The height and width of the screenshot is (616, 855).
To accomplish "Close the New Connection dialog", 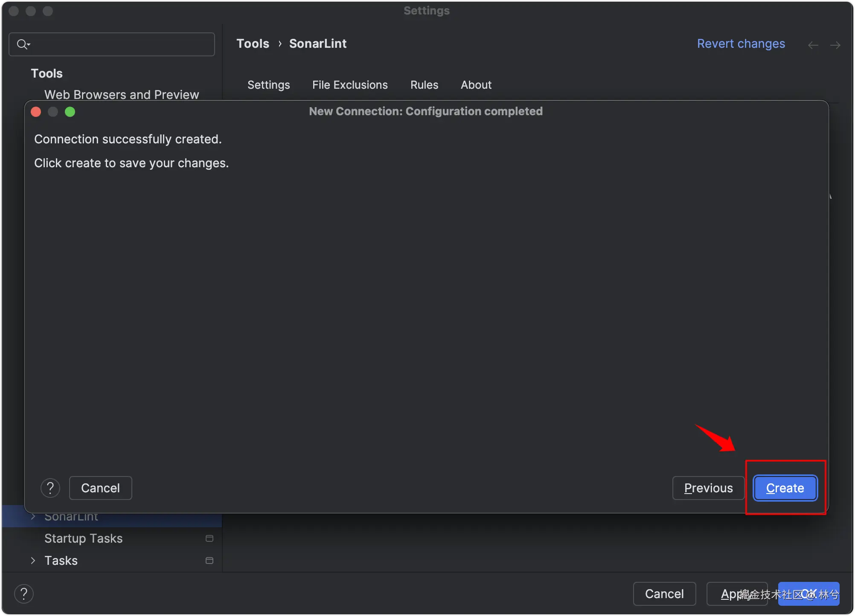I will click(36, 112).
